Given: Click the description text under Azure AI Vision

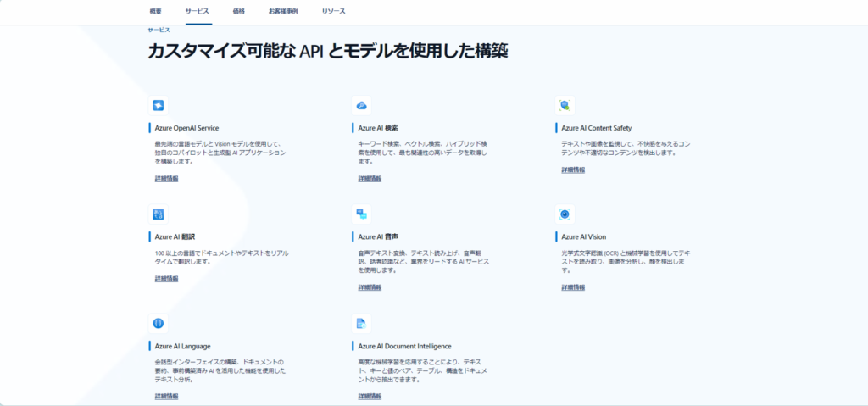Looking at the screenshot, I should [625, 261].
